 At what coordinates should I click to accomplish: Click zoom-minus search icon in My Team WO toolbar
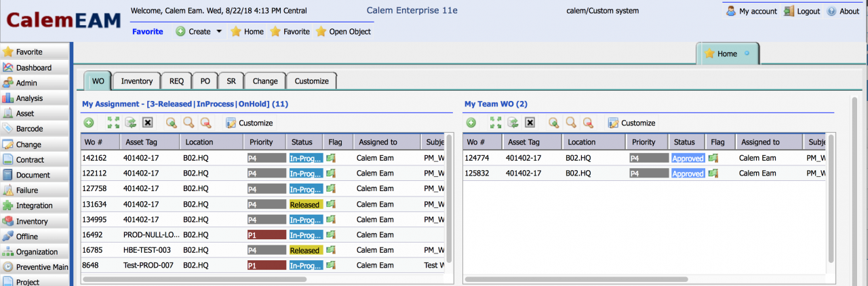588,123
